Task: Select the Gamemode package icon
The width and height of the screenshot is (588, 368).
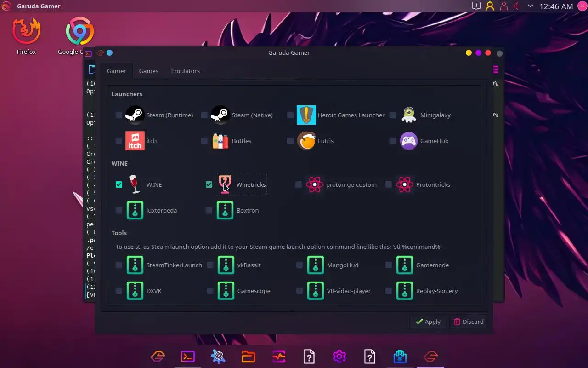Action: [x=405, y=265]
